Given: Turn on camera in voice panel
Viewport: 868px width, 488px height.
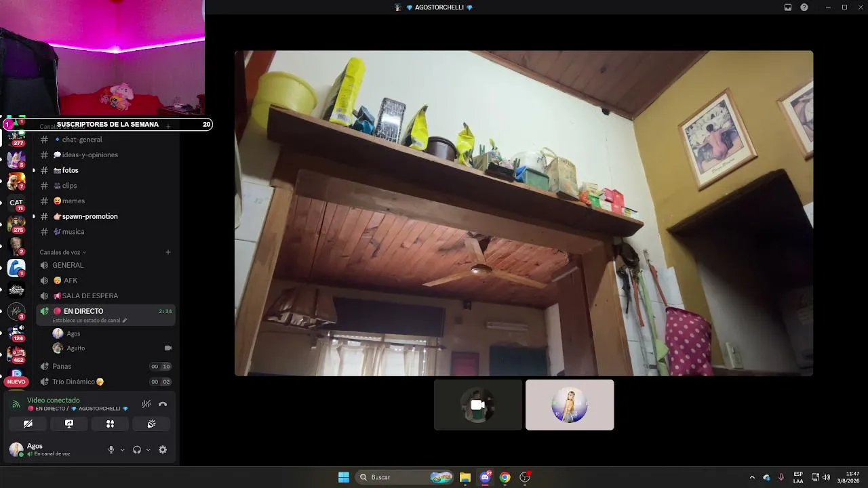Looking at the screenshot, I should pyautogui.click(x=28, y=424).
